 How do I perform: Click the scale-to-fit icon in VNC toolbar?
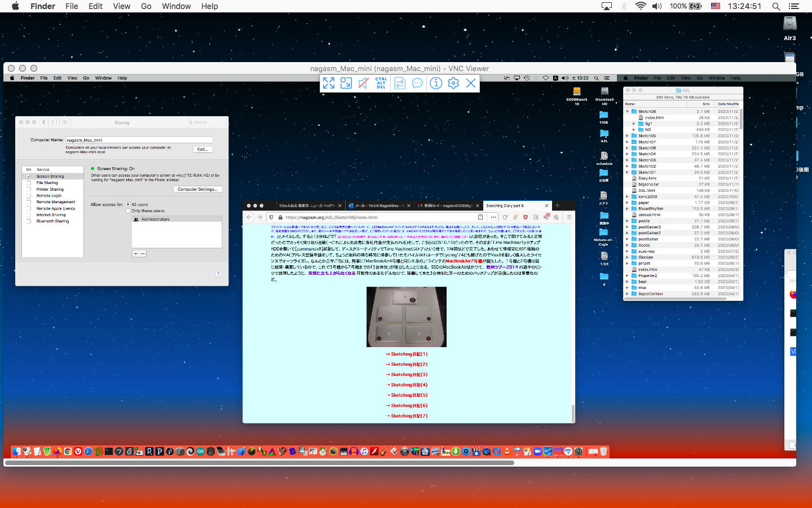(346, 84)
